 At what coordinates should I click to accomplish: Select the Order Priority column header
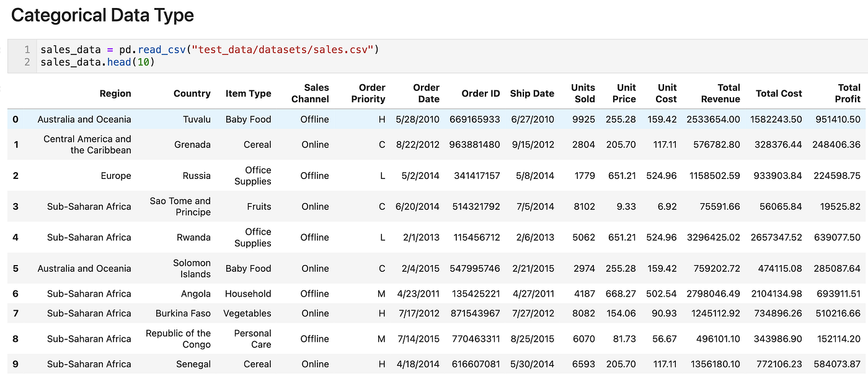[x=368, y=94]
